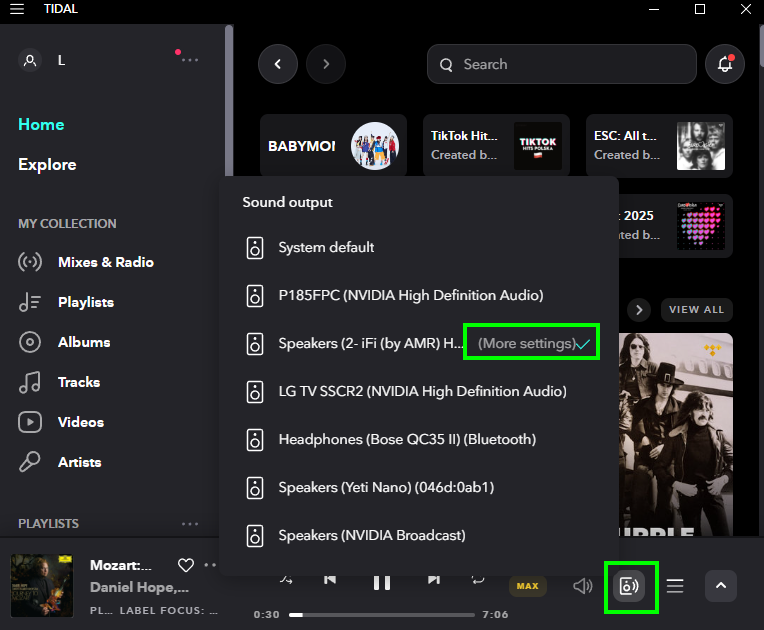
Task: Click the Mozart track title in player
Action: 121,565
